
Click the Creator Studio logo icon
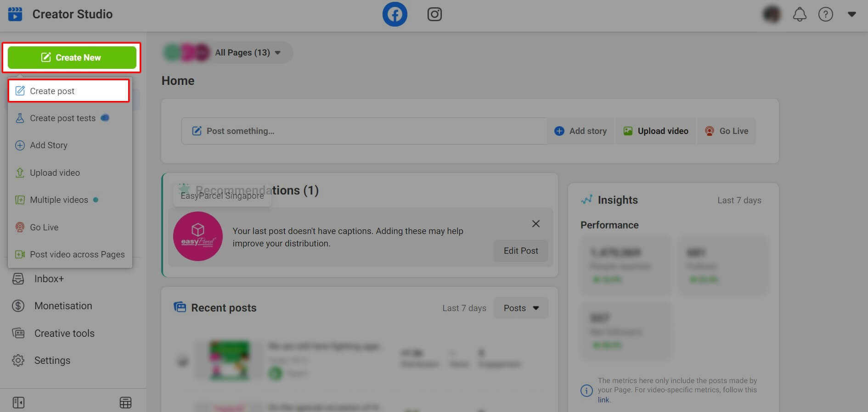pos(15,14)
